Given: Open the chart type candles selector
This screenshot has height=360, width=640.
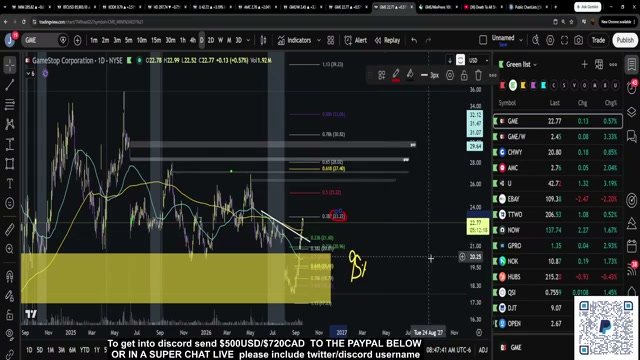Looking at the screenshot, I should pyautogui.click(x=263, y=40).
